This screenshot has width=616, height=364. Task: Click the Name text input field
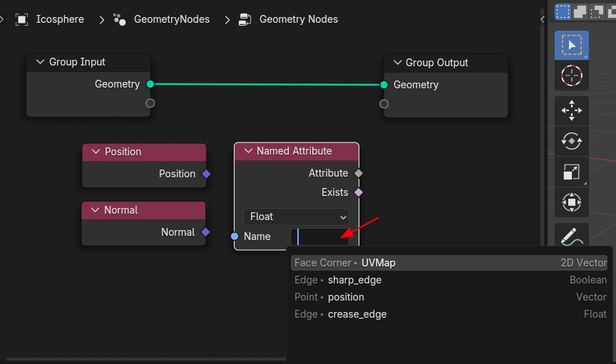[x=319, y=236]
